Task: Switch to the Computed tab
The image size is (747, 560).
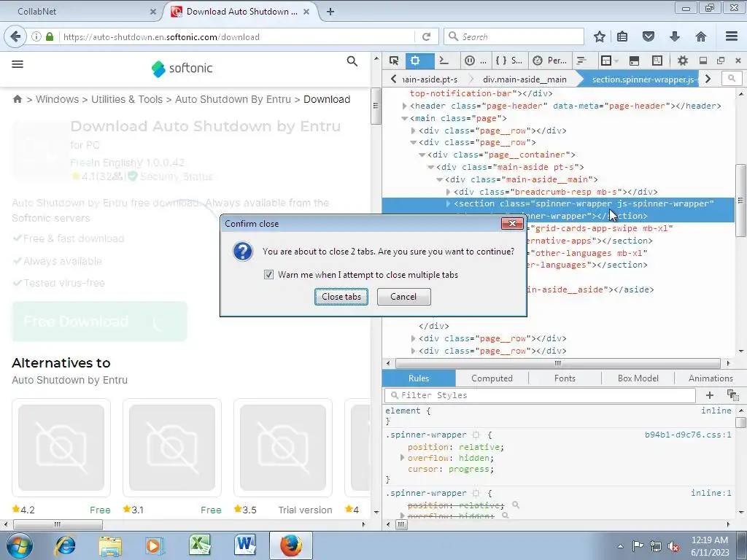Action: click(x=492, y=378)
